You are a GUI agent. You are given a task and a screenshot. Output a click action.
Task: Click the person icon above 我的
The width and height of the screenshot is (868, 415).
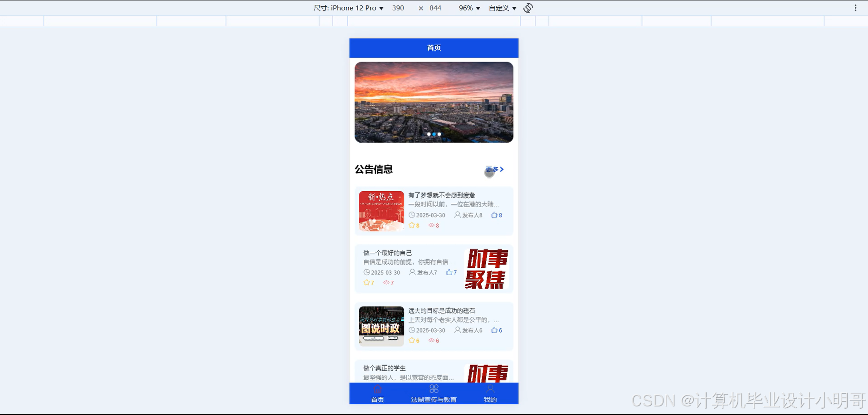point(490,388)
